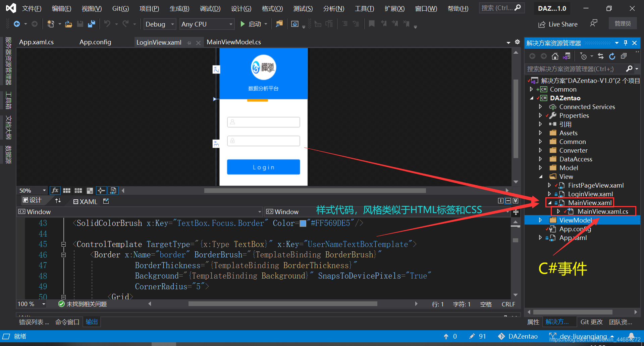Screen dimensions: 644x346
Task: Click the dev-liuyanqiang branch in status bar
Action: point(582,336)
